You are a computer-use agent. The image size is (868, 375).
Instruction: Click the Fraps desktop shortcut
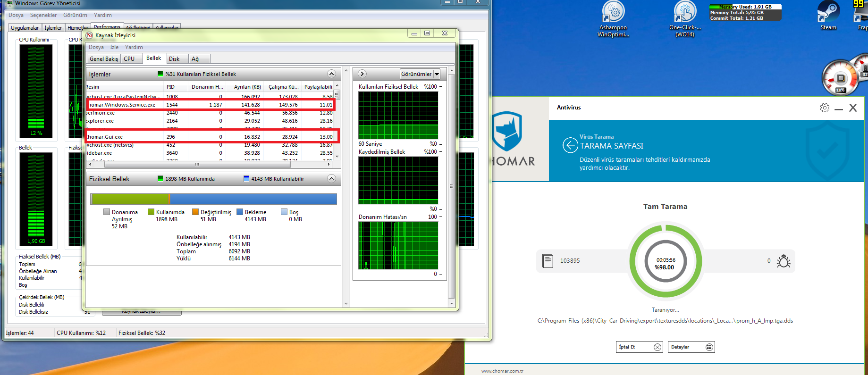[x=861, y=16]
